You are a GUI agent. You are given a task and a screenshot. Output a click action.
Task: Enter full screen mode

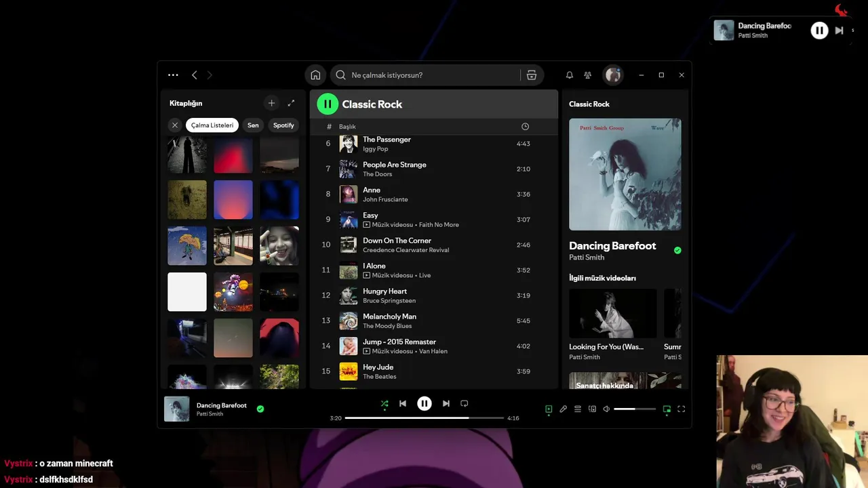682,409
